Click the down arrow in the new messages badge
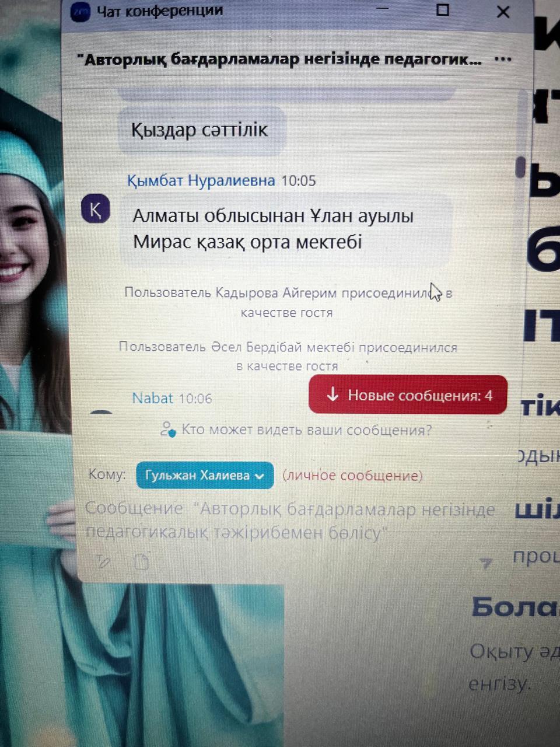The image size is (560, 747). pyautogui.click(x=332, y=395)
